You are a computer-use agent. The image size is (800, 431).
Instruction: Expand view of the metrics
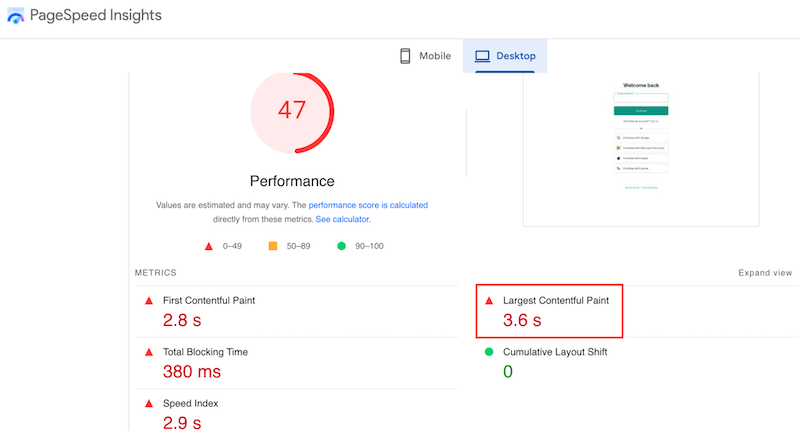[x=765, y=273]
